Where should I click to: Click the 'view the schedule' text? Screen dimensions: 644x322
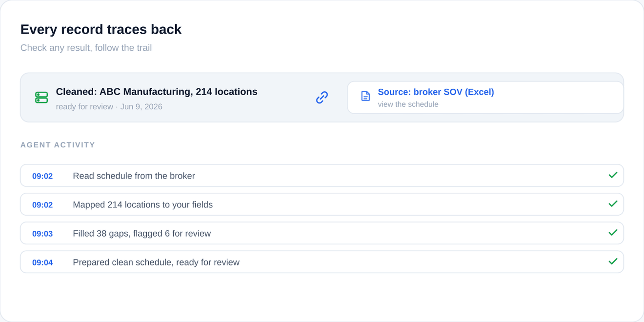click(408, 104)
